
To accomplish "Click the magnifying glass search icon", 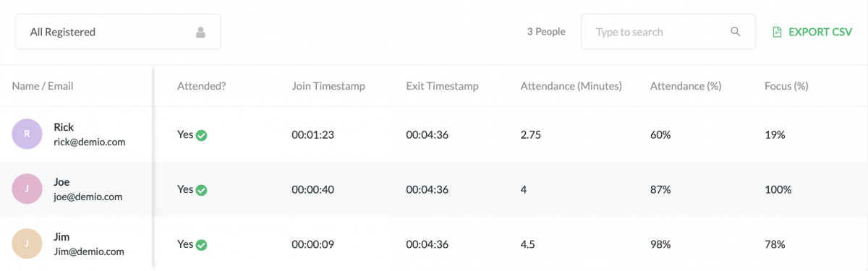I will pyautogui.click(x=736, y=32).
